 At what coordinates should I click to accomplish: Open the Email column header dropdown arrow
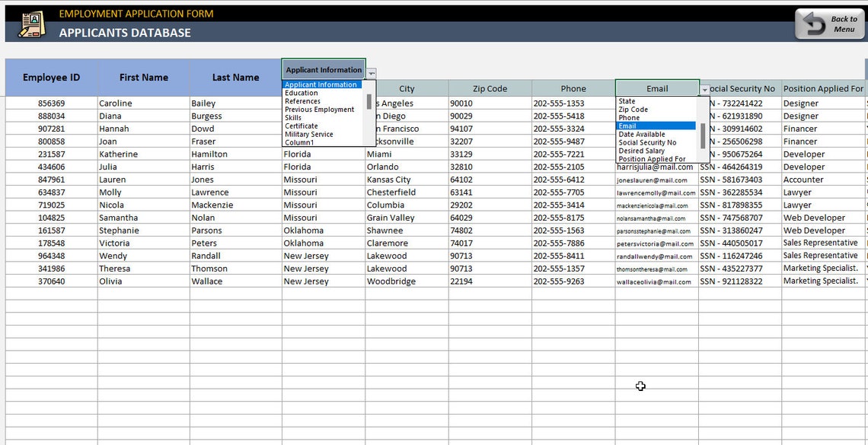[x=704, y=87]
